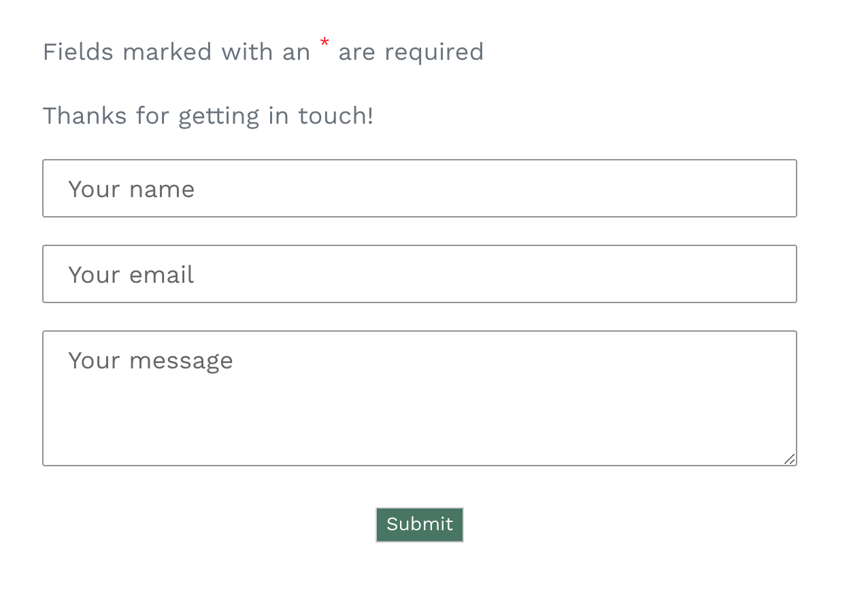Image resolution: width=868 pixels, height=590 pixels.
Task: Click the green Submit button
Action: point(420,525)
